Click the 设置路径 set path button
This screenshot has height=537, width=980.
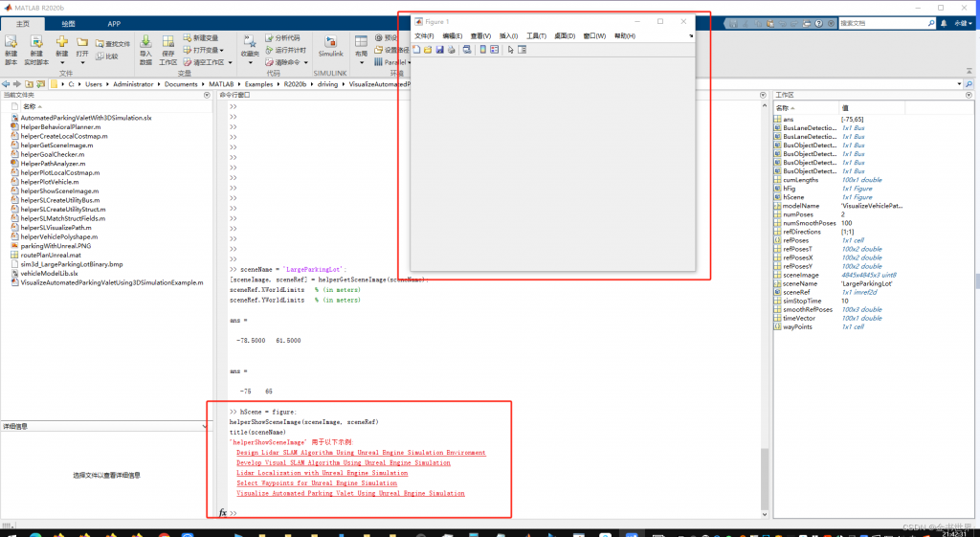[391, 50]
